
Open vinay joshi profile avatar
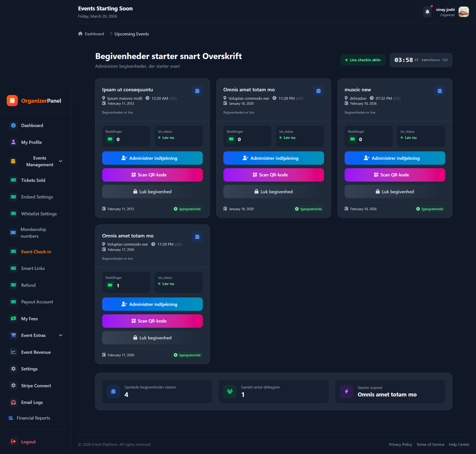pos(464,12)
